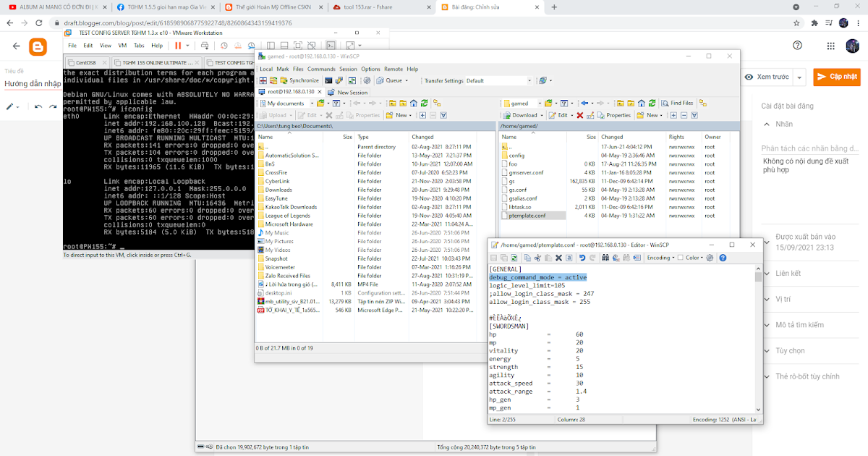Pause the VM with VMware suspend button
Screen dimensions: 868x456
[177, 45]
